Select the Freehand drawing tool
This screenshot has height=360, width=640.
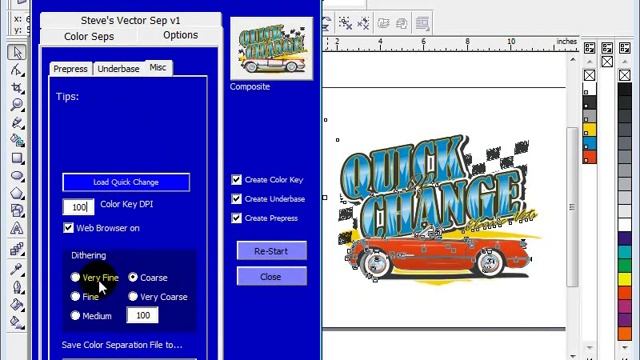(17, 122)
